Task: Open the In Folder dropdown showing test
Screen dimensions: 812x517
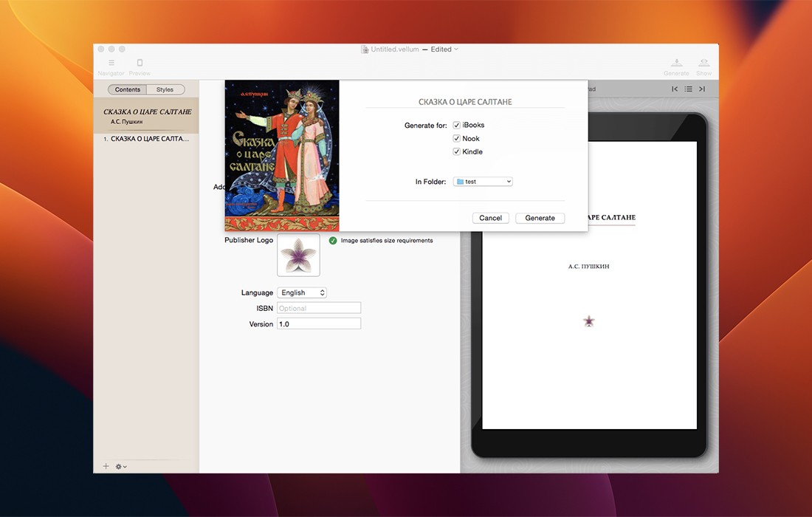Action: tap(483, 182)
